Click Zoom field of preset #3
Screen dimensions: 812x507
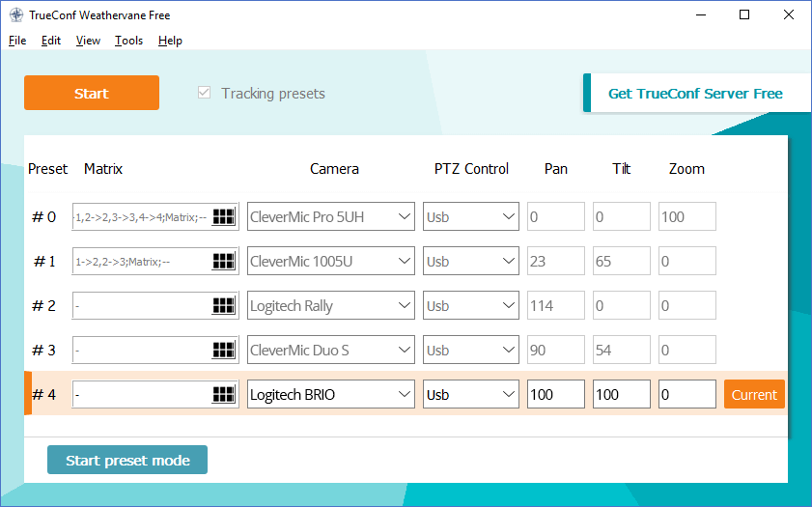(x=687, y=351)
